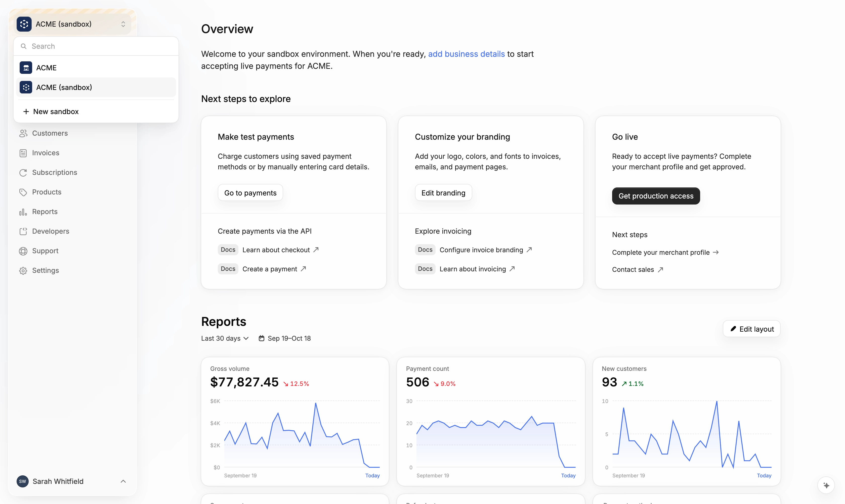
Task: Click the sparkle assistant icon
Action: coord(826,485)
